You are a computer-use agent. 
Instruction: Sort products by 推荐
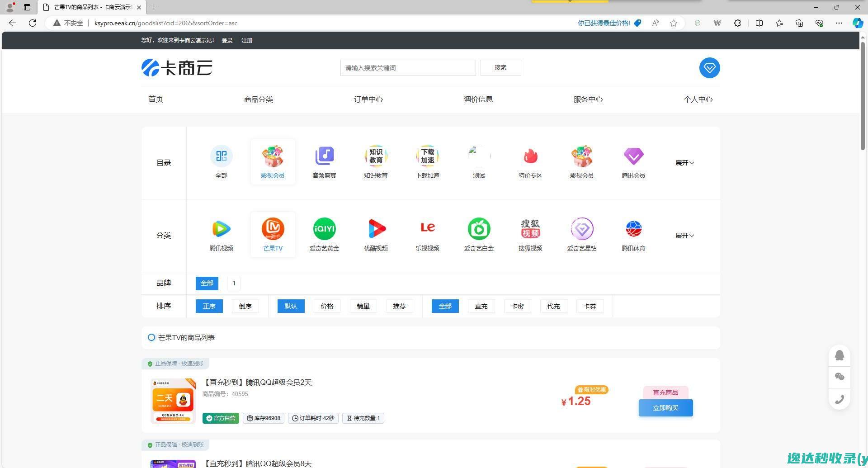pyautogui.click(x=399, y=306)
